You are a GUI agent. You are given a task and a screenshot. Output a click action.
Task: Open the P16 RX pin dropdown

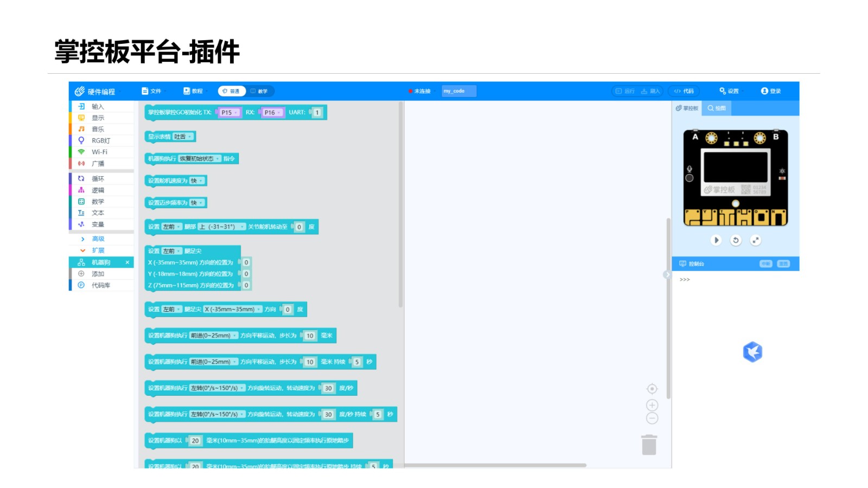point(273,113)
